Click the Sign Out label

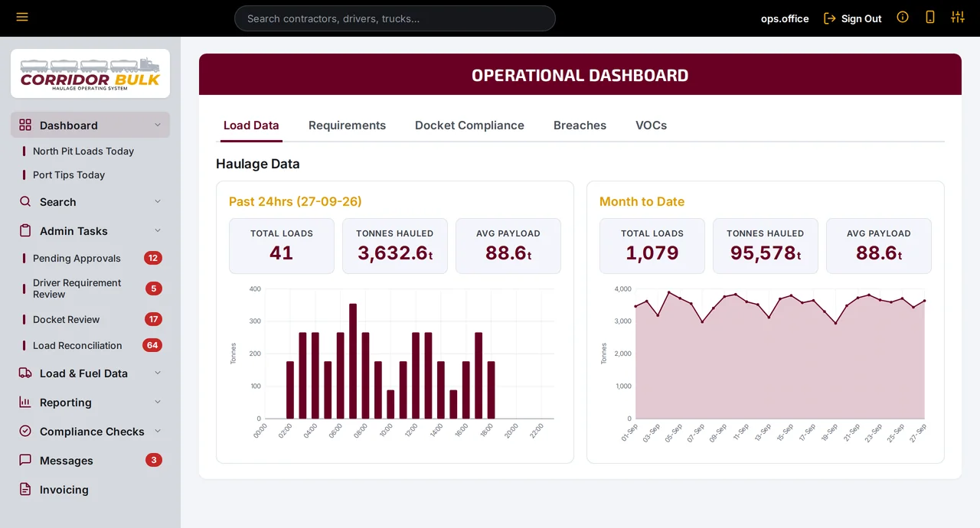[861, 18]
